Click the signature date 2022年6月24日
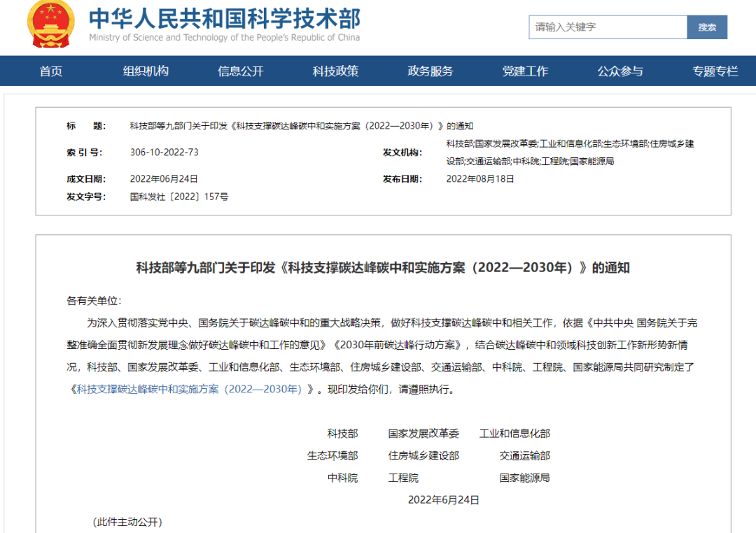Screen dimensions: 756x533 (444, 499)
